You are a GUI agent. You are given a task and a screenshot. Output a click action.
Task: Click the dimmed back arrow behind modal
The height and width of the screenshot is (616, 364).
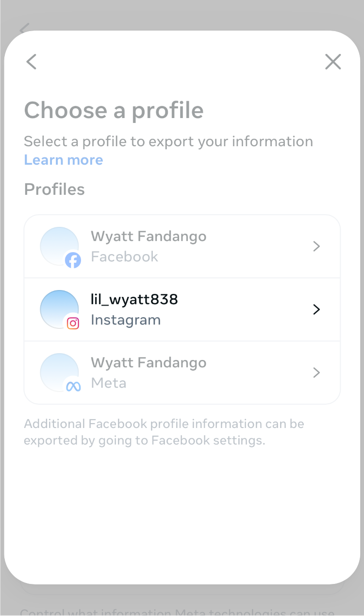point(24,27)
